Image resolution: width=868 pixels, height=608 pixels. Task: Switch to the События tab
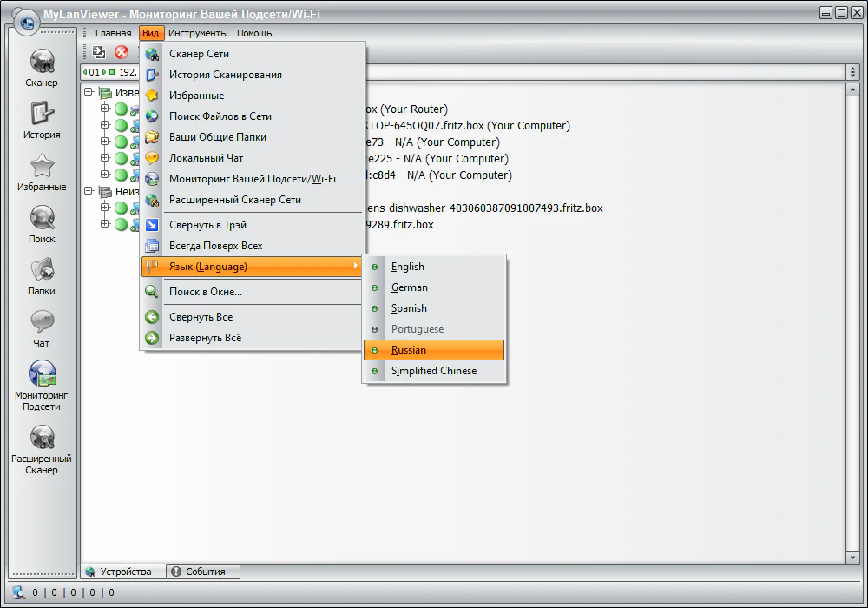202,572
